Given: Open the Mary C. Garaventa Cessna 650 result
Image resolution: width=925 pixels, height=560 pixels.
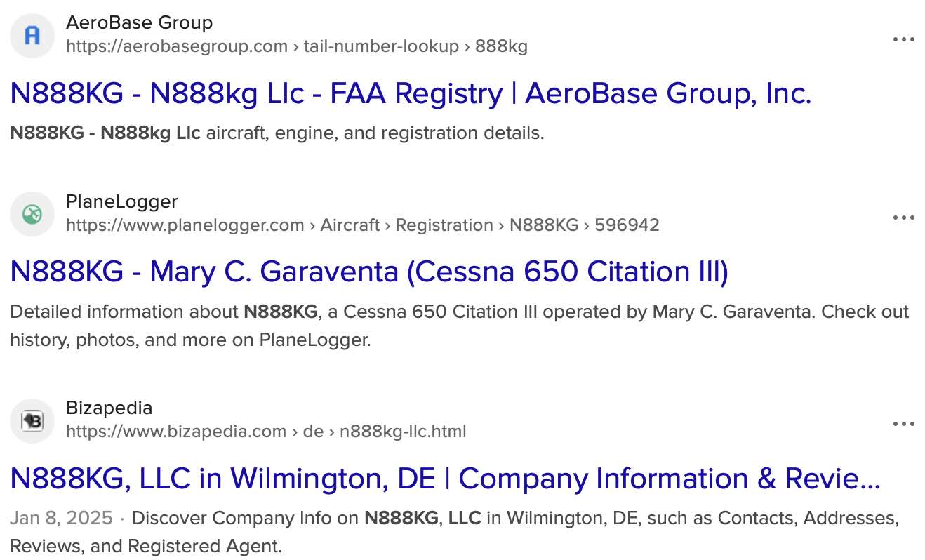Looking at the screenshot, I should 369,272.
